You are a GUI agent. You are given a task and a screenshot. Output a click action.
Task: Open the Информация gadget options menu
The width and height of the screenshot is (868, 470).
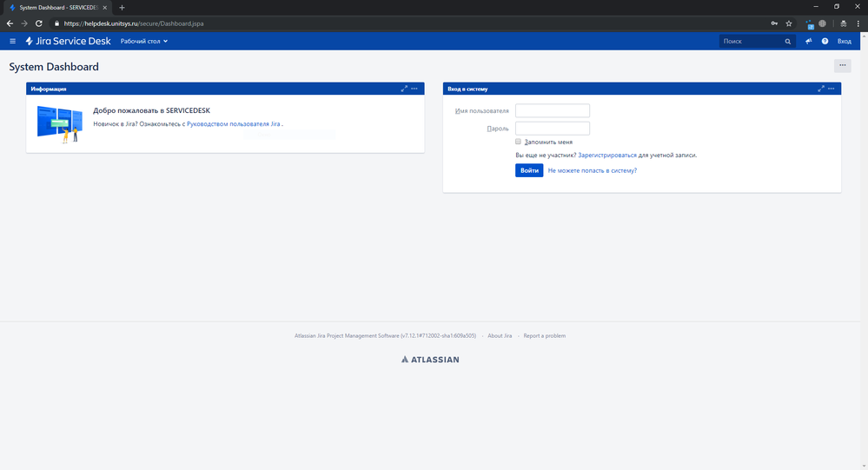click(x=414, y=89)
